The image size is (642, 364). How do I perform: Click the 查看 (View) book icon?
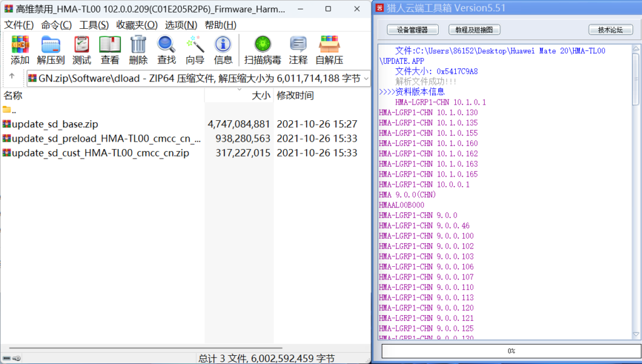pyautogui.click(x=110, y=44)
